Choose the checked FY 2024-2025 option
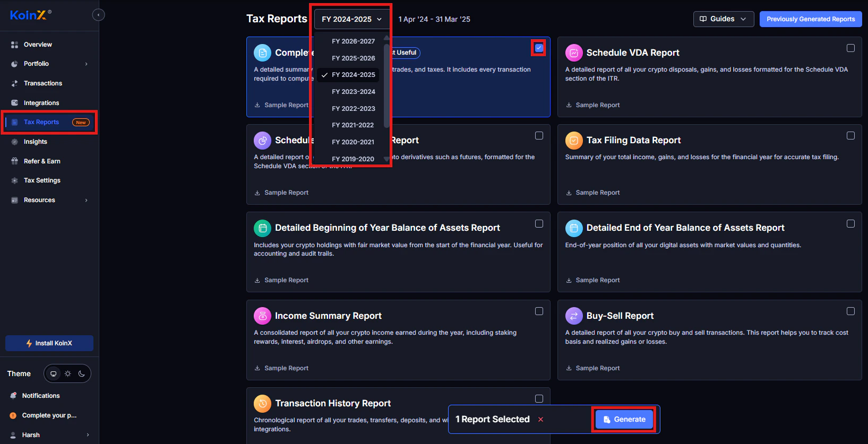 tap(348, 75)
